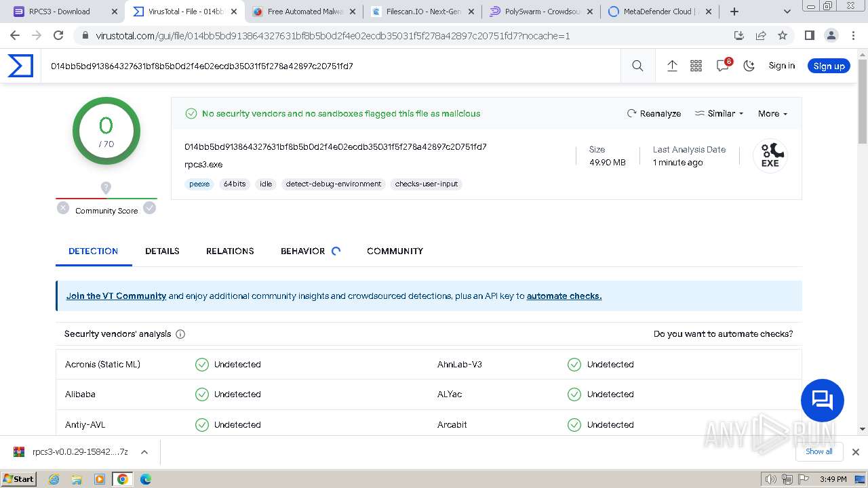Switch to the COMMUNITY tab
868x488 pixels.
(395, 251)
